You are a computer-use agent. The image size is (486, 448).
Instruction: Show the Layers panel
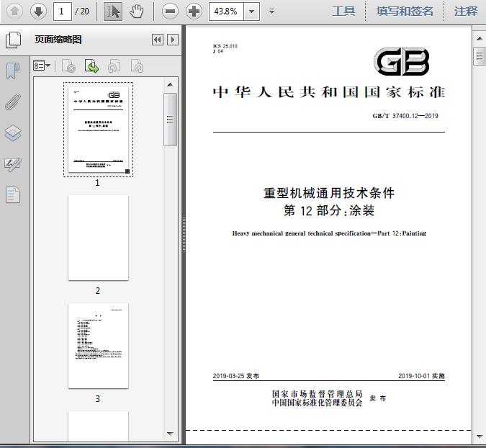pos(13,133)
